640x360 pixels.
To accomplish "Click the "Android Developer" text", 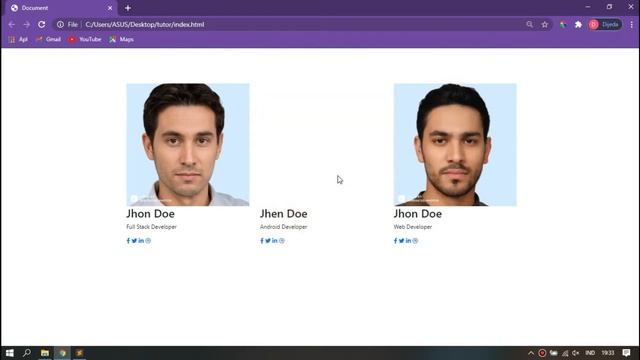I will pyautogui.click(x=284, y=227).
